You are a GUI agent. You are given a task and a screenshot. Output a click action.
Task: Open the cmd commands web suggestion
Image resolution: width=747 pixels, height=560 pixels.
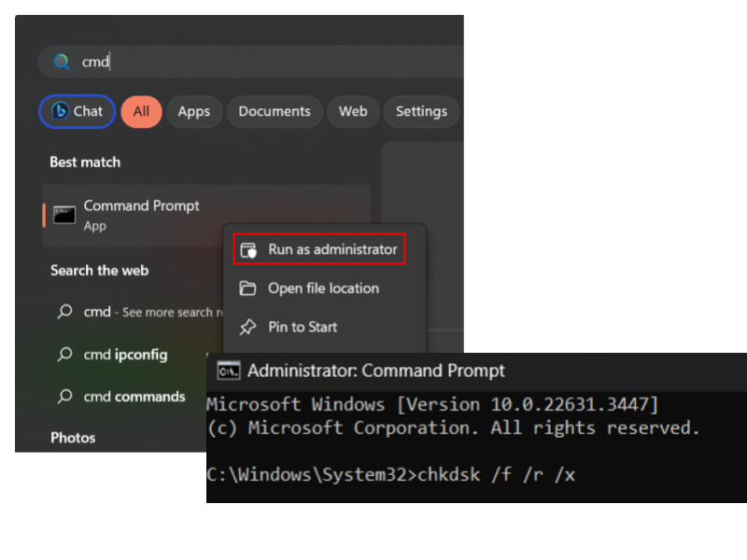[134, 397]
